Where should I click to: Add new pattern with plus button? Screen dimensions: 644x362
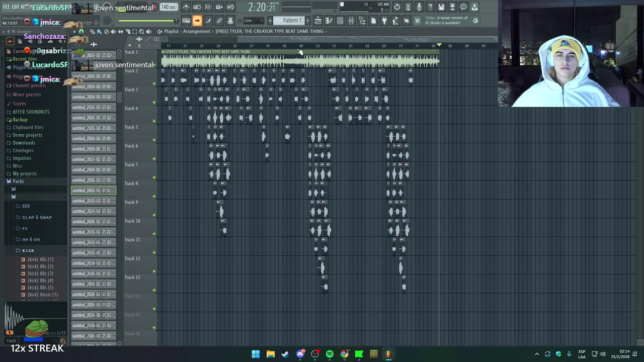click(308, 21)
